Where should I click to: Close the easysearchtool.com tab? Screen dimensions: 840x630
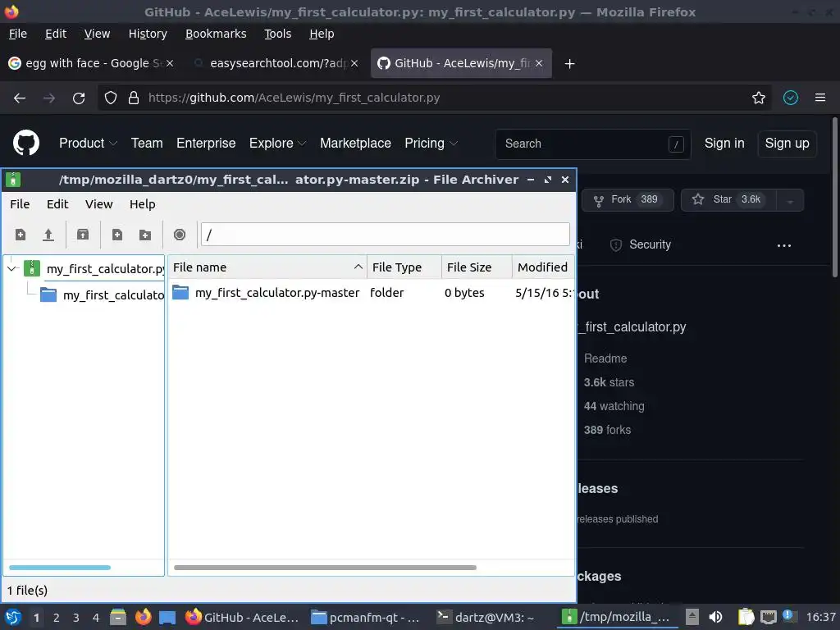click(x=354, y=63)
